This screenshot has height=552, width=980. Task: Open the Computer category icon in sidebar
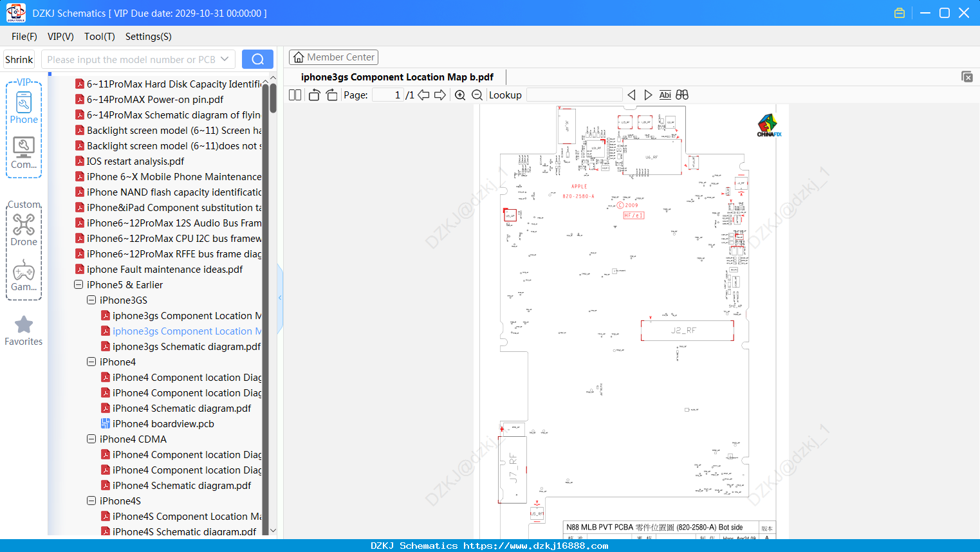24,153
